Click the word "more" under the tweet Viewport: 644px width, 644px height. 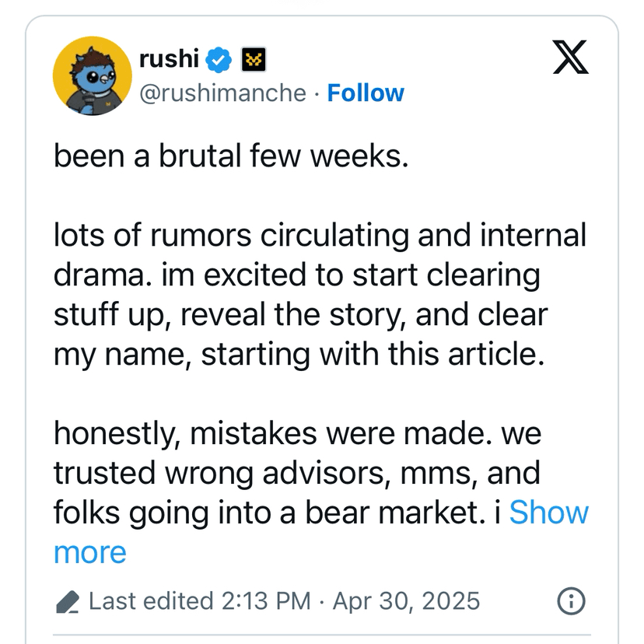pos(89,553)
